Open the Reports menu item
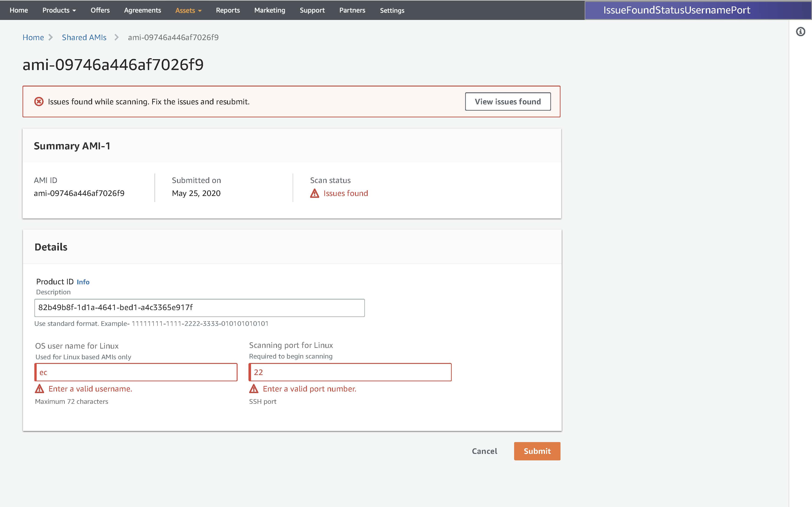The image size is (812, 507). tap(228, 10)
